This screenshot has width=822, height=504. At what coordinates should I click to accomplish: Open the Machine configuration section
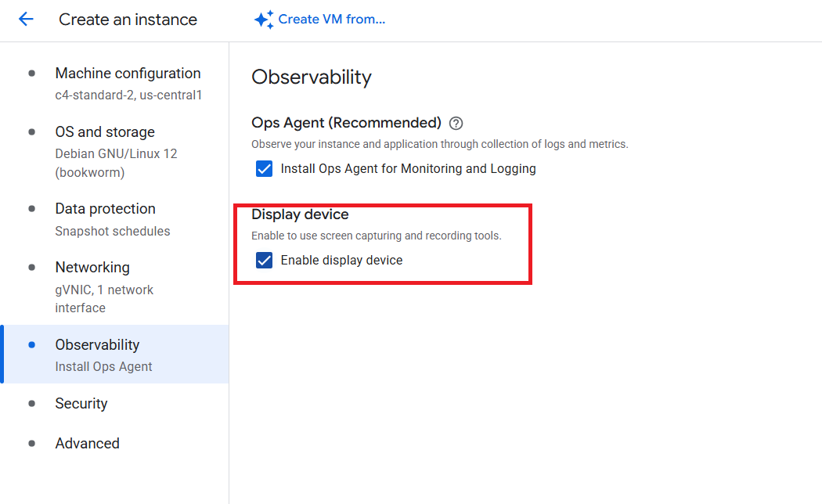tap(128, 74)
